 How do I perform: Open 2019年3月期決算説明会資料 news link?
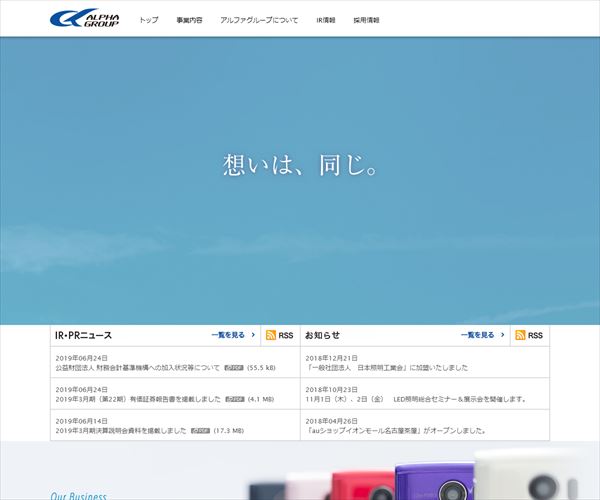point(121,430)
